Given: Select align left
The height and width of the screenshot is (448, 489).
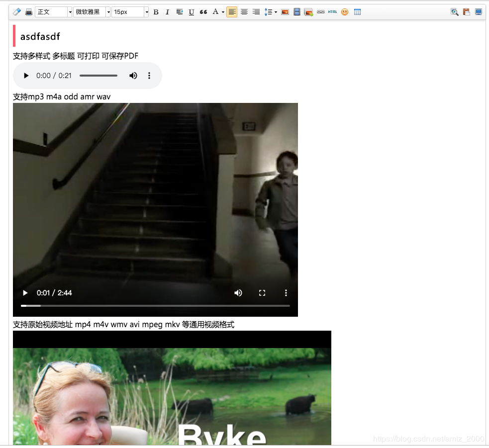Looking at the screenshot, I should [x=232, y=12].
